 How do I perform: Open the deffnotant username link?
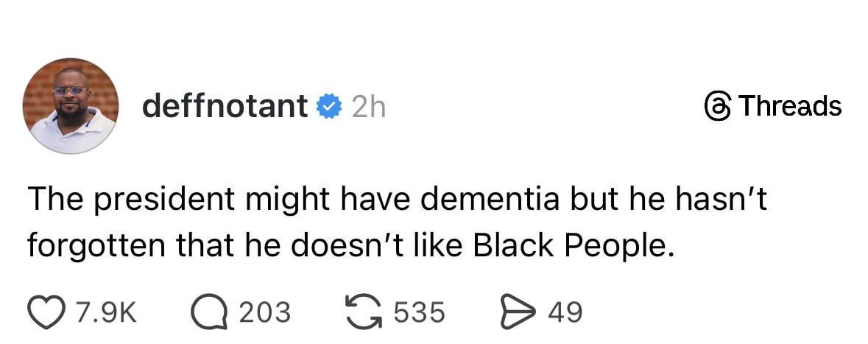(225, 107)
